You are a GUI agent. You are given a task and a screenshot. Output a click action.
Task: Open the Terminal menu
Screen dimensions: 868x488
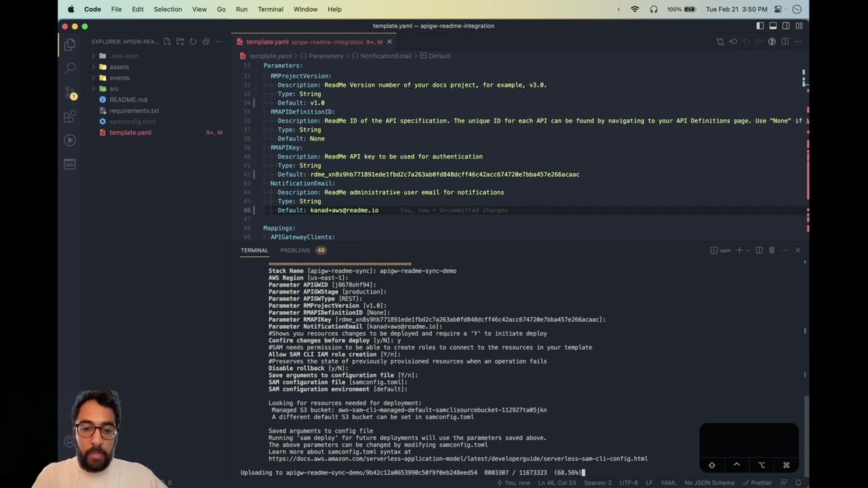[x=270, y=9]
